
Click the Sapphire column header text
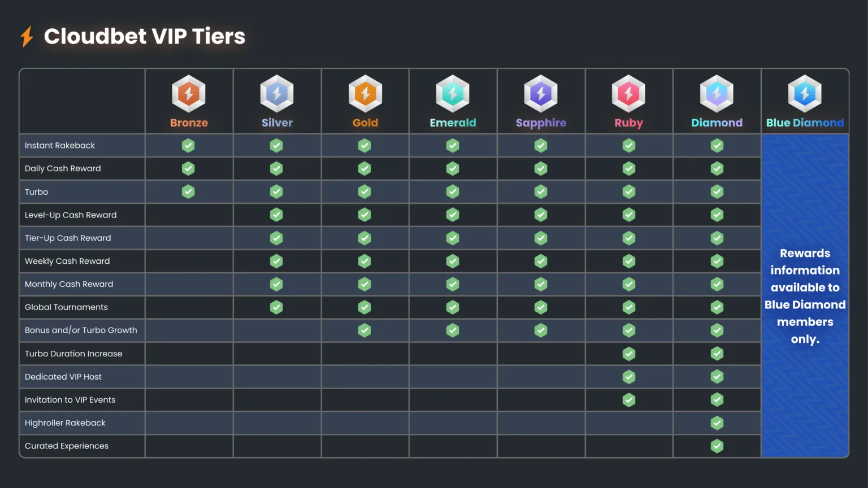(541, 123)
